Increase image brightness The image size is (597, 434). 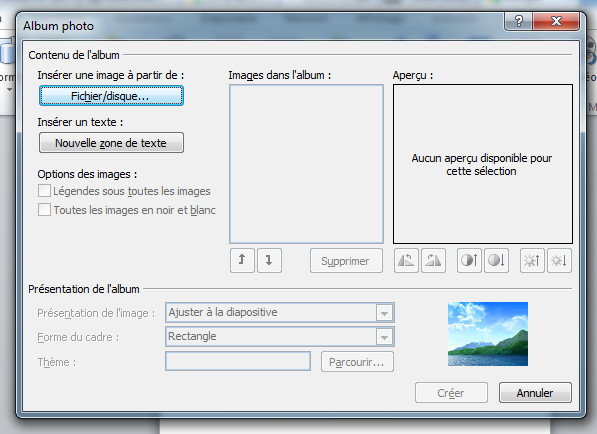[532, 261]
